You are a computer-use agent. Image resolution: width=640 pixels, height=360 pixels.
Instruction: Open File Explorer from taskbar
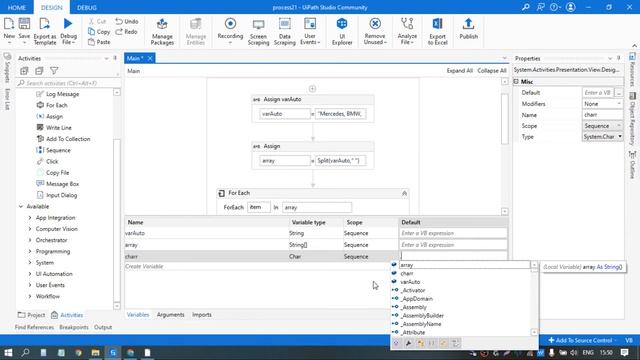96,352
